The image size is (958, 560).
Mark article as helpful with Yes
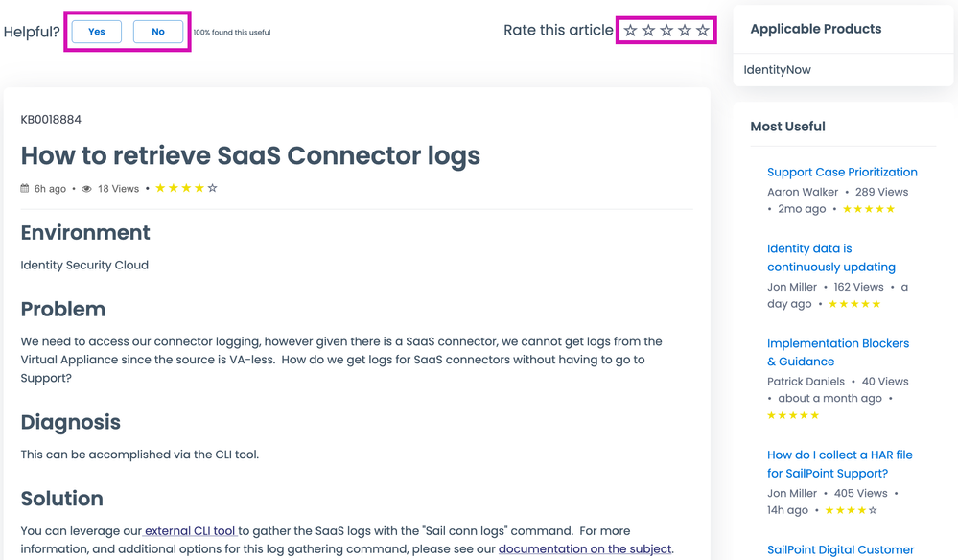(97, 32)
